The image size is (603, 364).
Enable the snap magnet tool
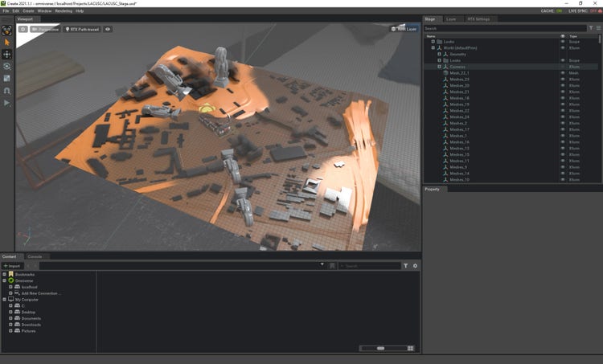pyautogui.click(x=7, y=91)
